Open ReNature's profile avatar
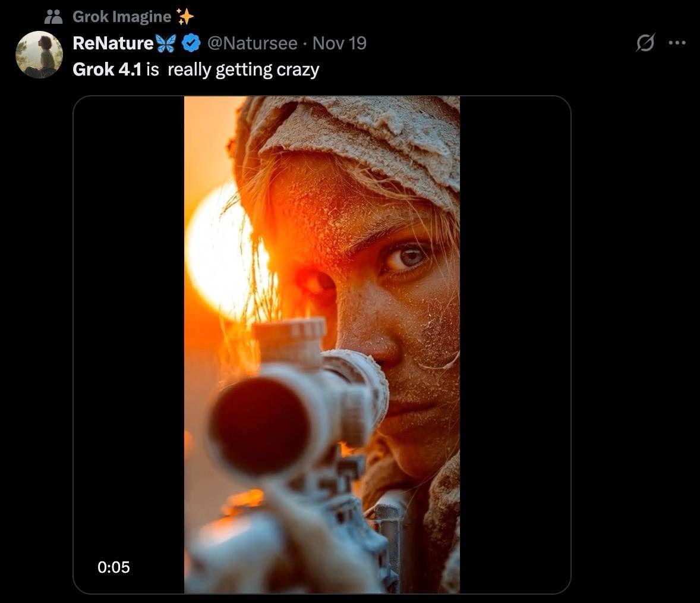This screenshot has height=603, width=700. click(x=39, y=55)
